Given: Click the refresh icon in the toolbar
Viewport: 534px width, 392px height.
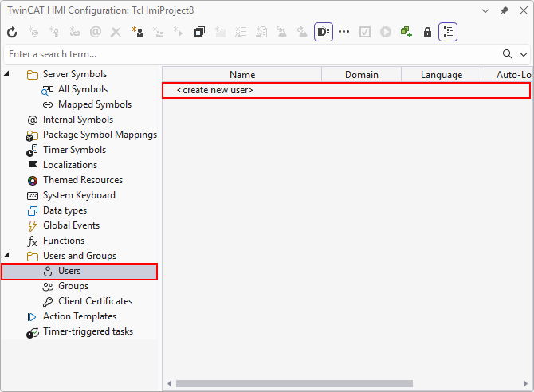Looking at the screenshot, I should (12, 33).
